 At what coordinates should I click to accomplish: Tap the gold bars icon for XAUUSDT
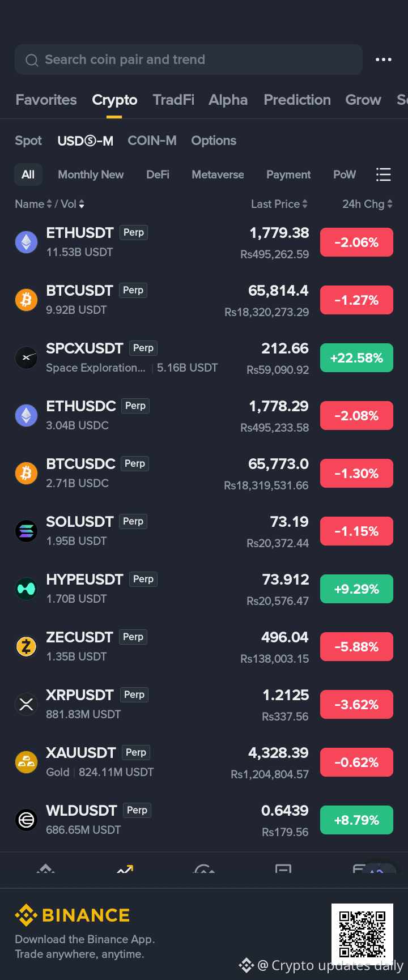(26, 762)
